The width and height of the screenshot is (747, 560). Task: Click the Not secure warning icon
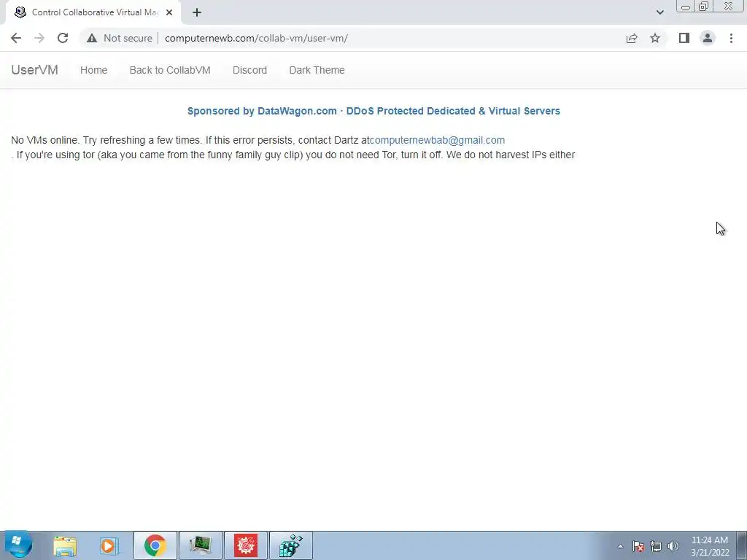pyautogui.click(x=92, y=38)
